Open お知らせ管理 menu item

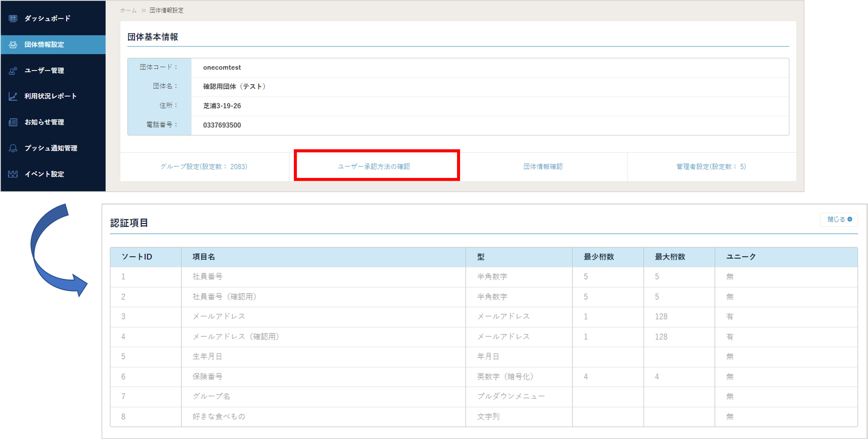[x=44, y=122]
